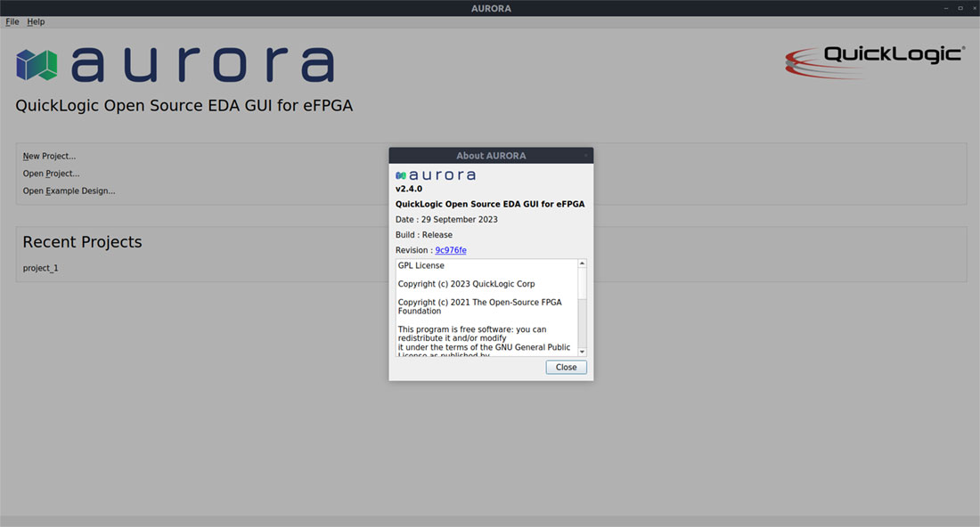Click New Project... link
This screenshot has height=527, width=980.
(49, 156)
